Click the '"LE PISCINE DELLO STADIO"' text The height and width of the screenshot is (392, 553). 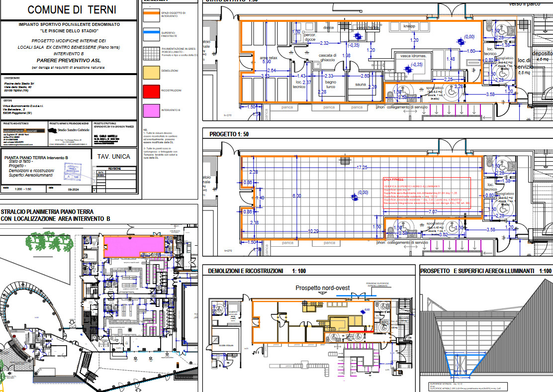(x=69, y=31)
